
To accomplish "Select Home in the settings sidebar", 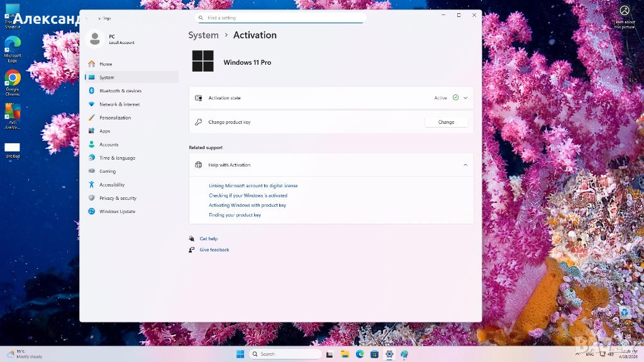I will pos(106,64).
